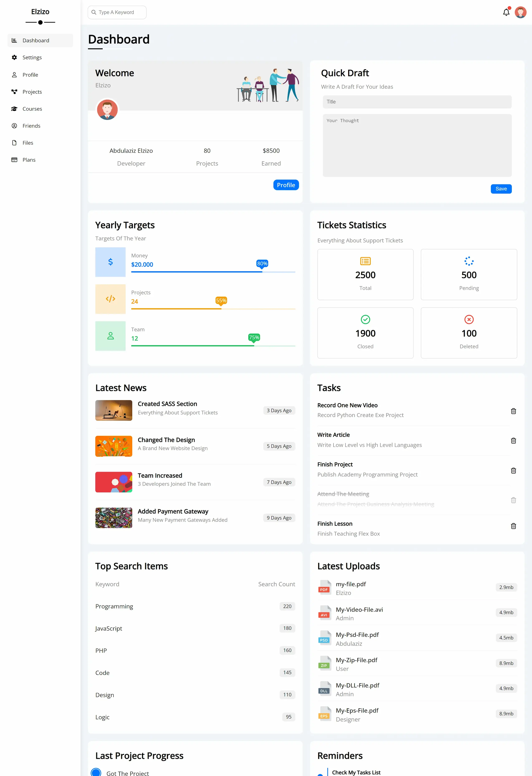
Task: Open the Created SASS Section news thumbnail
Action: click(x=113, y=410)
